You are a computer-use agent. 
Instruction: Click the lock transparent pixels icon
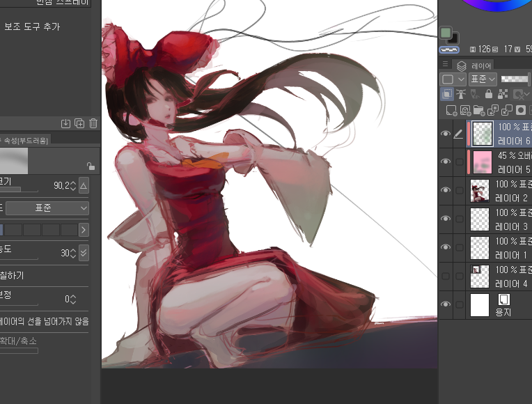tap(503, 94)
